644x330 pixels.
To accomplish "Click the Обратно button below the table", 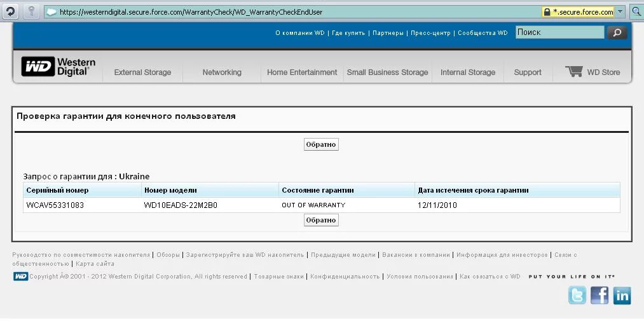I will pos(321,220).
